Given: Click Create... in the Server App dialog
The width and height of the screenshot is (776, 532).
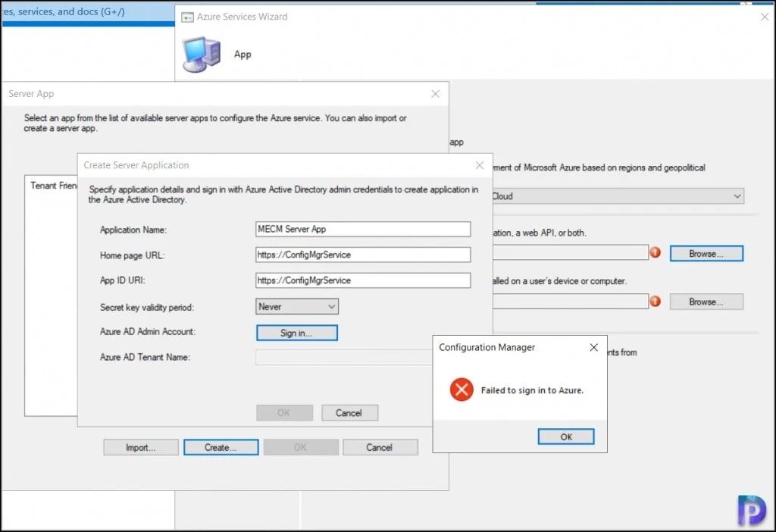Looking at the screenshot, I should tap(221, 447).
